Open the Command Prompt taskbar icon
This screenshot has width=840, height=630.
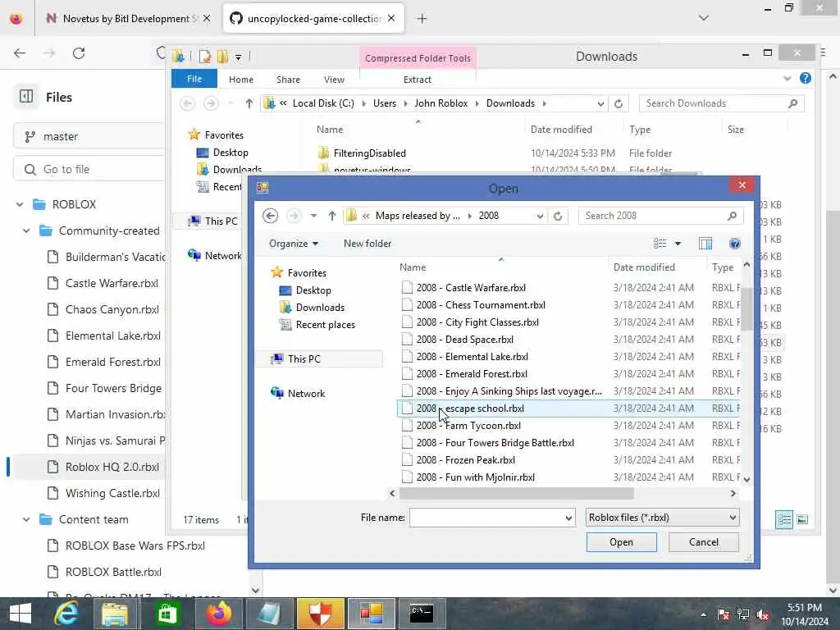pyautogui.click(x=422, y=614)
